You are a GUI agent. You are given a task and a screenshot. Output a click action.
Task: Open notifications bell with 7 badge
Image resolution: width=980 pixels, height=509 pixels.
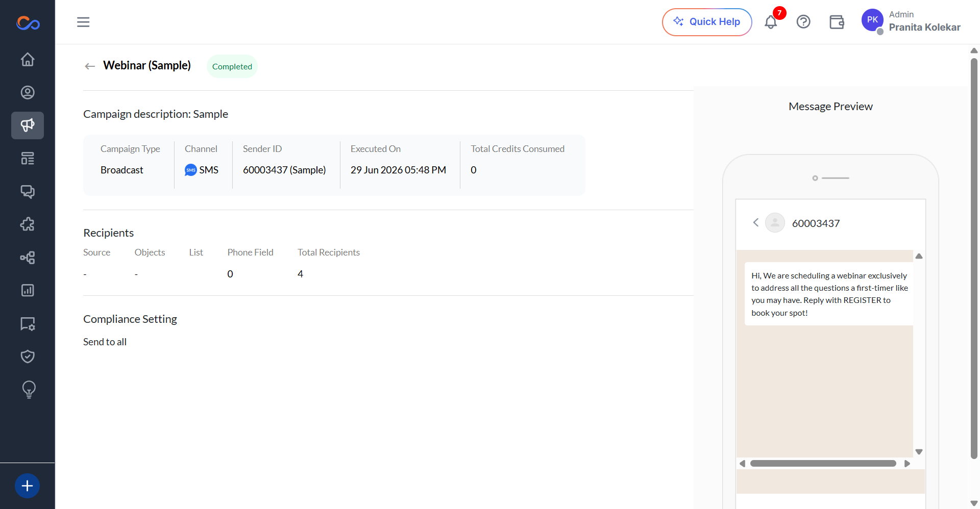771,22
